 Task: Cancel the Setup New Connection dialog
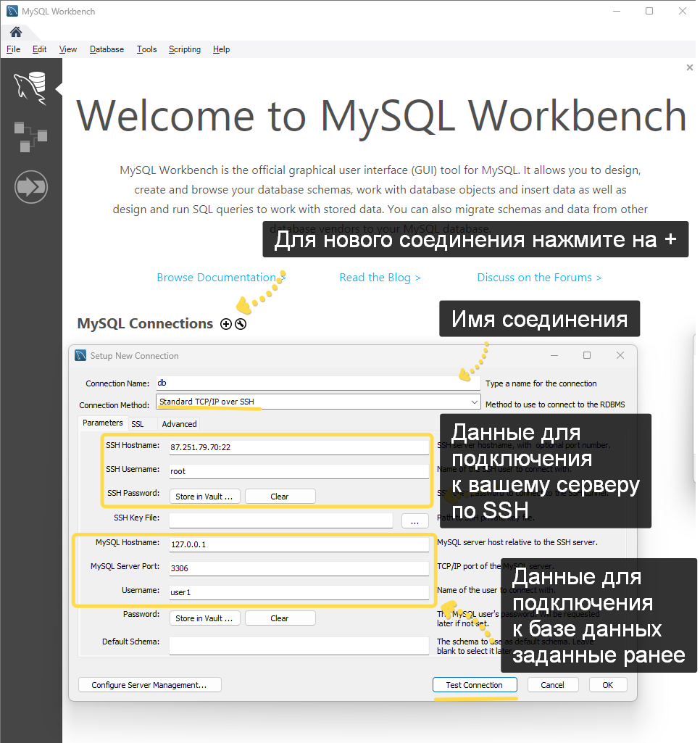(553, 685)
